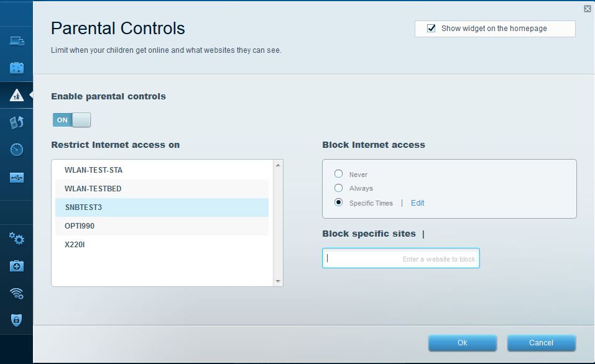Screen dimensions: 595x364
Task: Choose Always block Internet access
Action: 339,188
